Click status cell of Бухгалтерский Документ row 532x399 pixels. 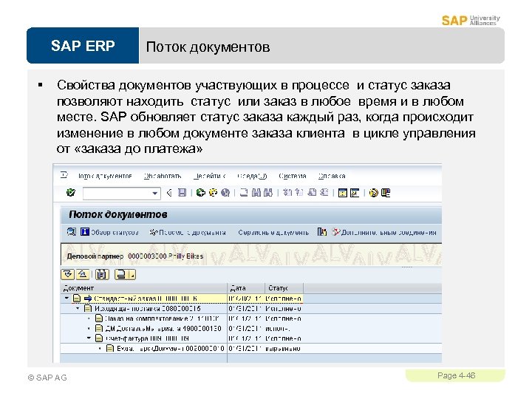tap(283, 349)
